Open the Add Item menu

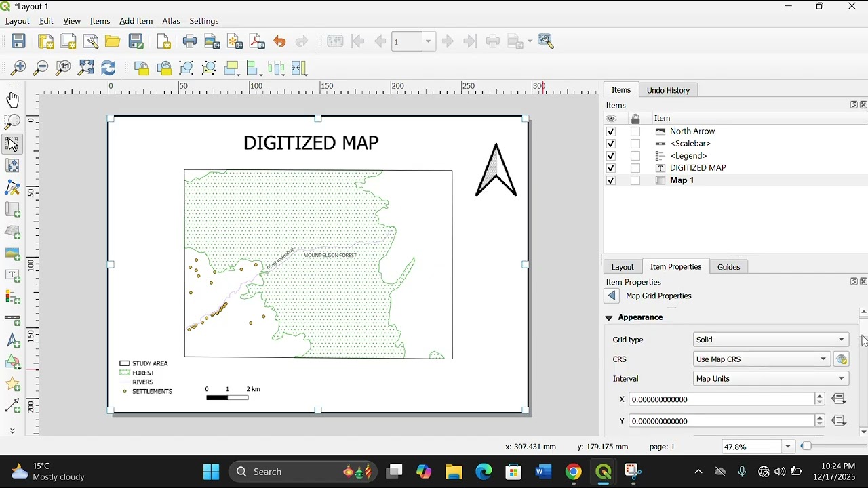136,21
